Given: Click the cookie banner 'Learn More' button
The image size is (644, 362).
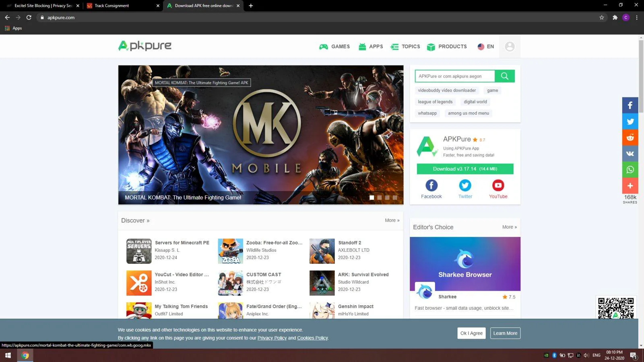Looking at the screenshot, I should [505, 333].
